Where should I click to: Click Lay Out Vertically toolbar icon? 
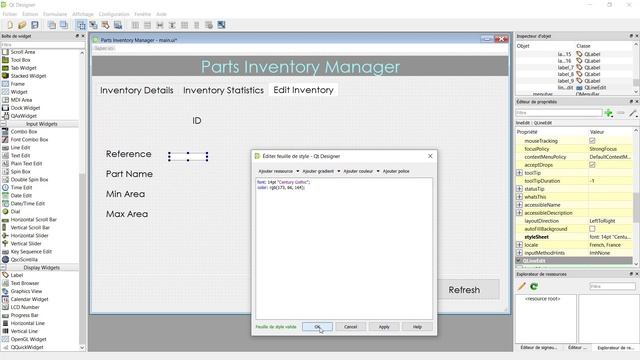(147, 25)
